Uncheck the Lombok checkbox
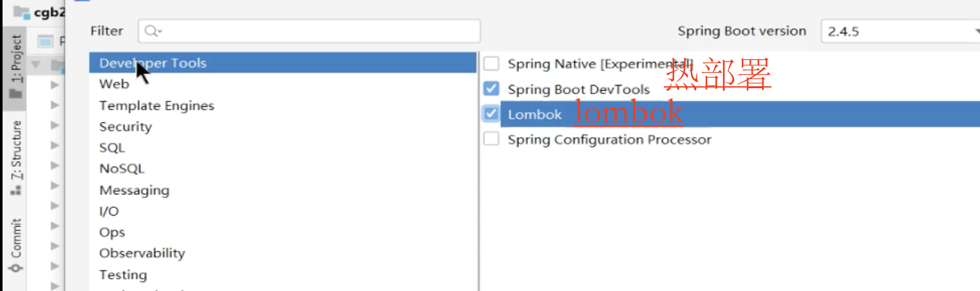 (x=491, y=114)
